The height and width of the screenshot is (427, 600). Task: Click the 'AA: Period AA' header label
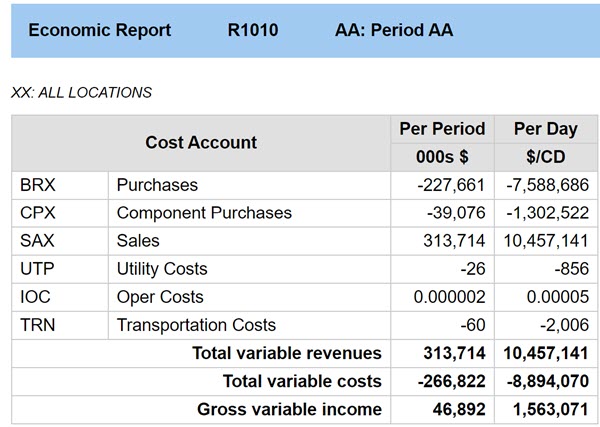click(x=393, y=30)
